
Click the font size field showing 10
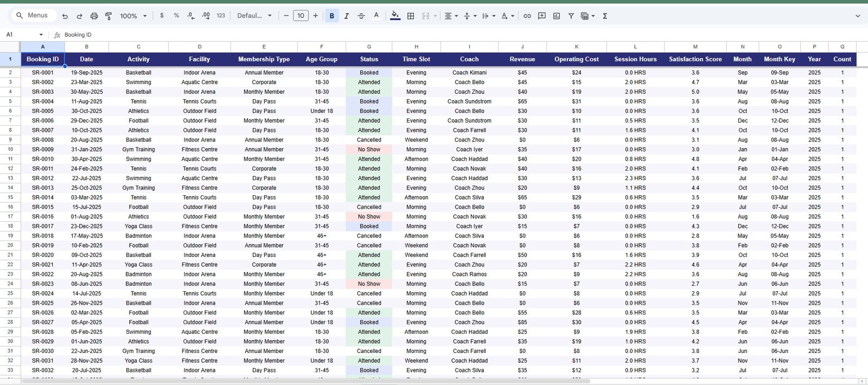click(x=301, y=16)
